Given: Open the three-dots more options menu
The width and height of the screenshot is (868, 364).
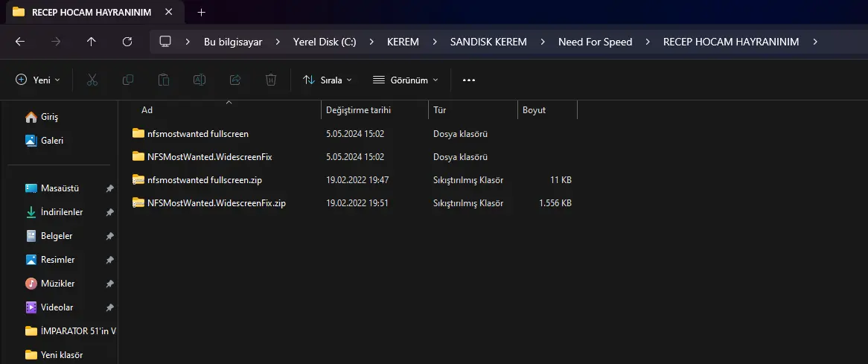Looking at the screenshot, I should [x=469, y=80].
